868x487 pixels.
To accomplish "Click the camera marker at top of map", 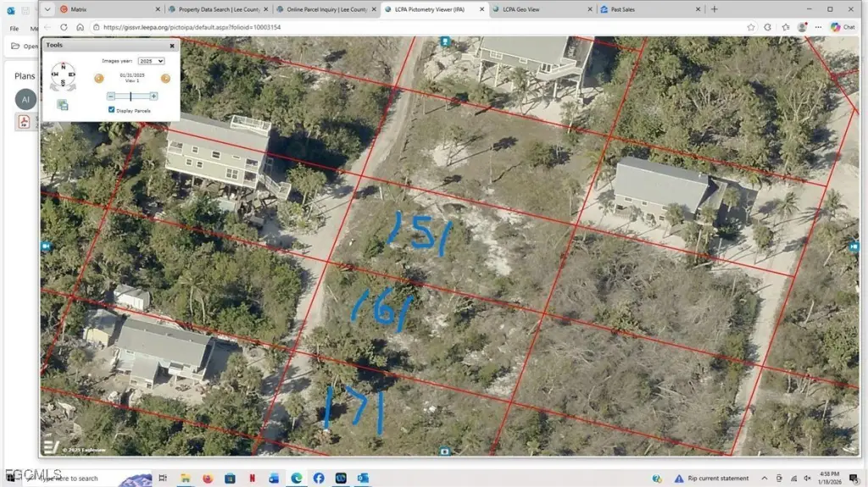I will click(445, 42).
